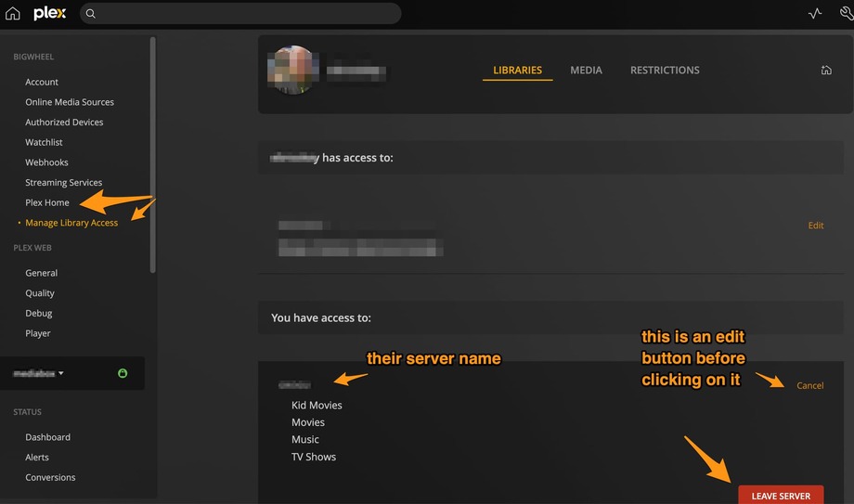Expand the server selector dropdown
Image resolution: width=854 pixels, height=504 pixels.
pyautogui.click(x=38, y=373)
